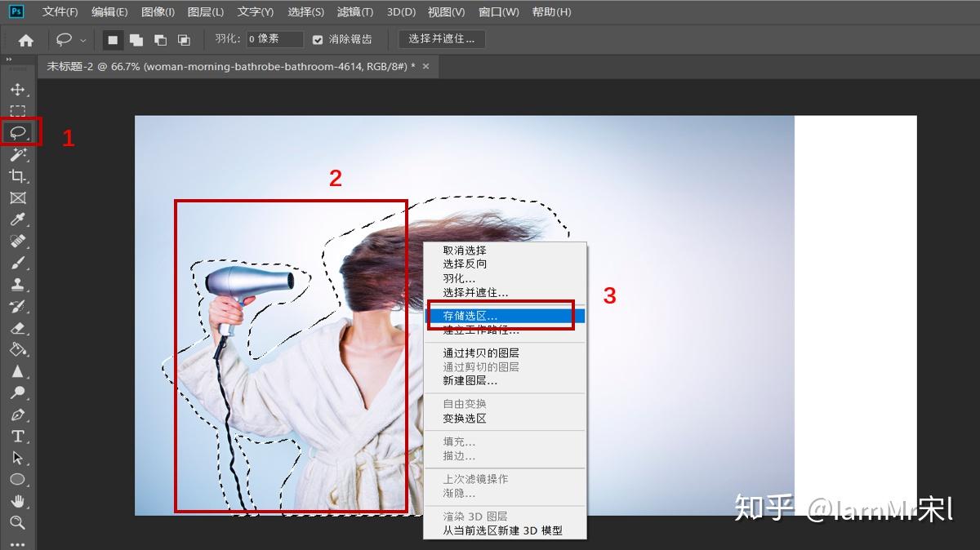Open the 文字(Y) menu
The width and height of the screenshot is (980, 550).
(256, 12)
